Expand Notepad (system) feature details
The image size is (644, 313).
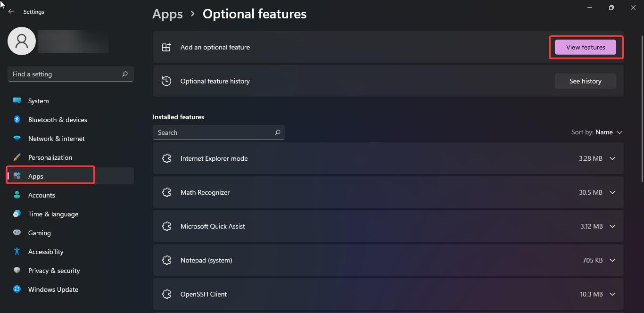point(612,261)
